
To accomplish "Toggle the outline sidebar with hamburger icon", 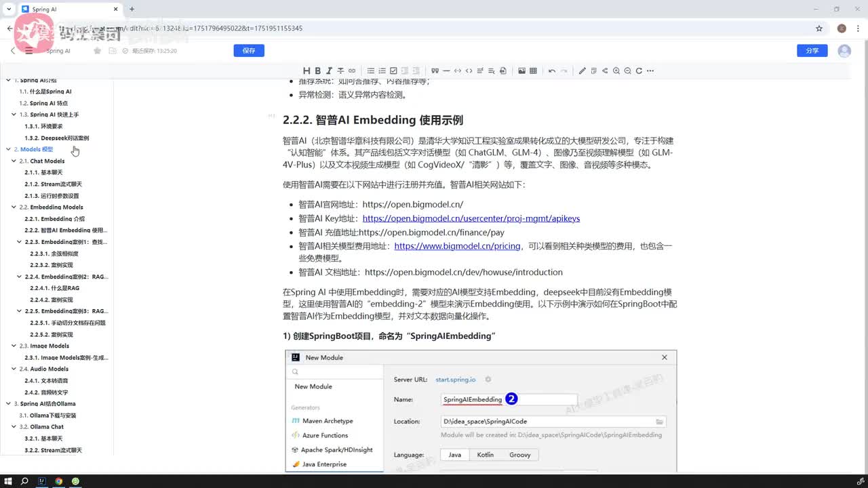I will 28,51.
